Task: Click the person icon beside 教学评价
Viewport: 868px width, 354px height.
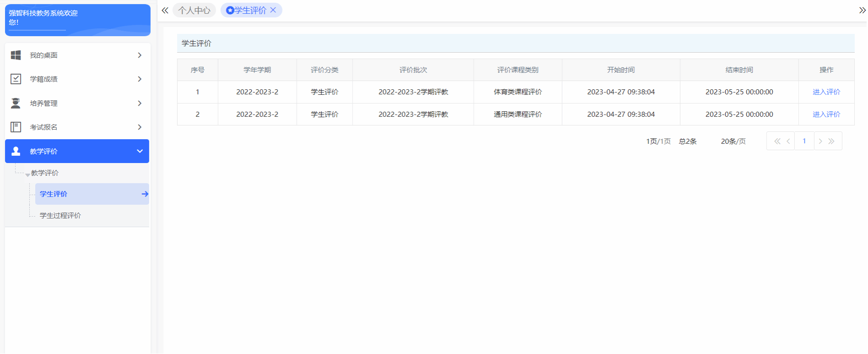Action: (16, 151)
